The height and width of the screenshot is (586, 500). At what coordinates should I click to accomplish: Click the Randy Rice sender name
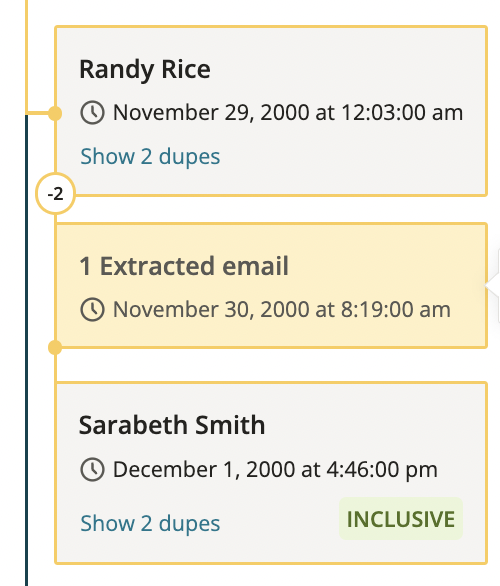click(x=145, y=70)
